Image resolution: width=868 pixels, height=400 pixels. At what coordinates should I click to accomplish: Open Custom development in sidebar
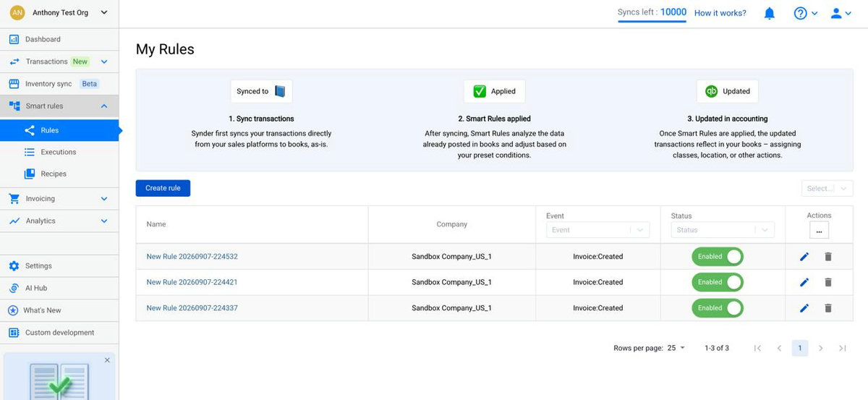click(59, 333)
